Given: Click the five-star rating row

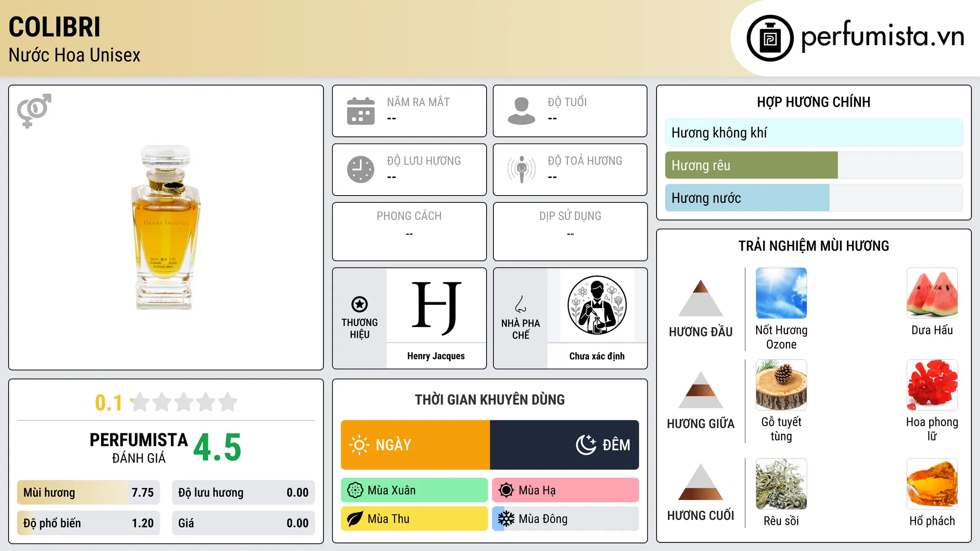Looking at the screenshot, I should pos(184,402).
